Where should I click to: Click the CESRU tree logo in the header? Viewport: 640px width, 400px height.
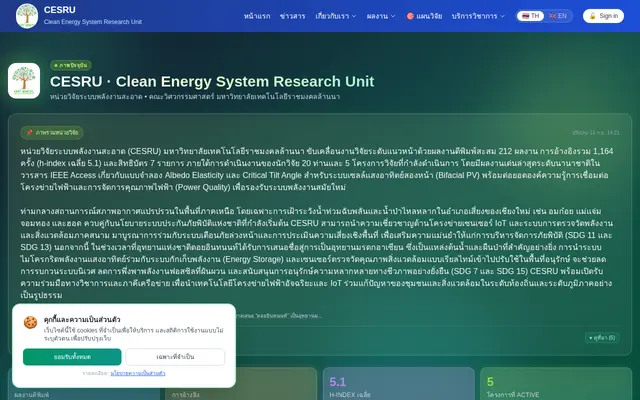click(x=27, y=16)
